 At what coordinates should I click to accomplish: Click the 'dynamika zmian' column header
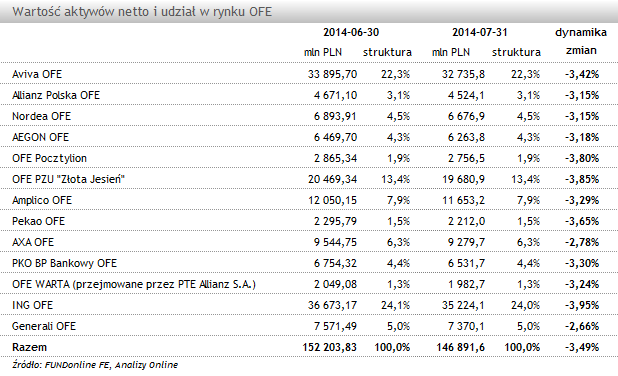point(581,41)
